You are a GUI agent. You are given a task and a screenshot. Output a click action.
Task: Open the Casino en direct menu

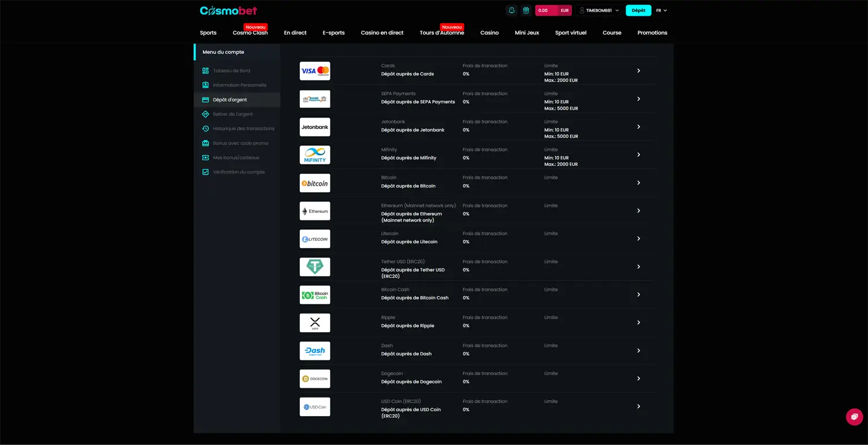pyautogui.click(x=382, y=33)
